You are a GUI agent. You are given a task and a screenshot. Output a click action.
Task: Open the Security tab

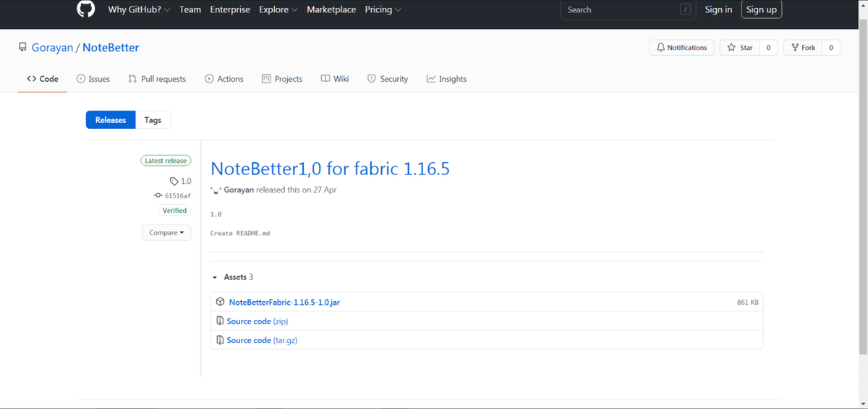tap(388, 79)
